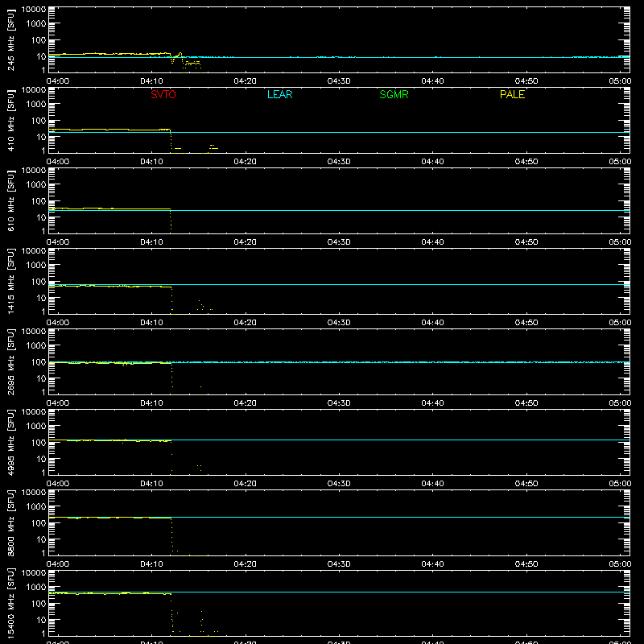Select the '2695 MHz [SFU]' axis title
Screen dimensions: 644x644
pos(10,361)
